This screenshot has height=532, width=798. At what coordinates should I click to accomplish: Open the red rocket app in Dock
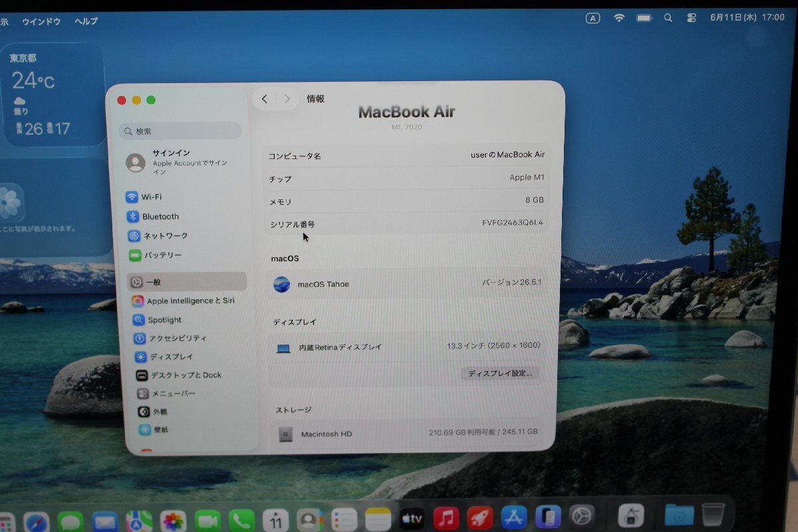click(480, 517)
